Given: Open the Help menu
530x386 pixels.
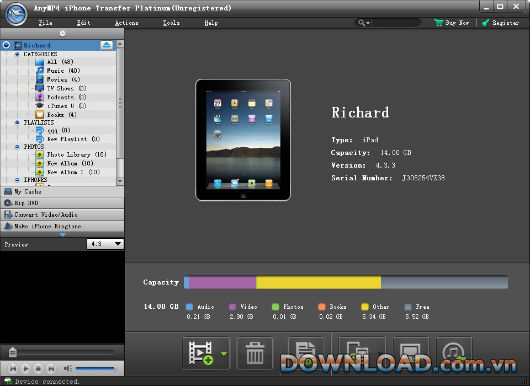Looking at the screenshot, I should (211, 23).
